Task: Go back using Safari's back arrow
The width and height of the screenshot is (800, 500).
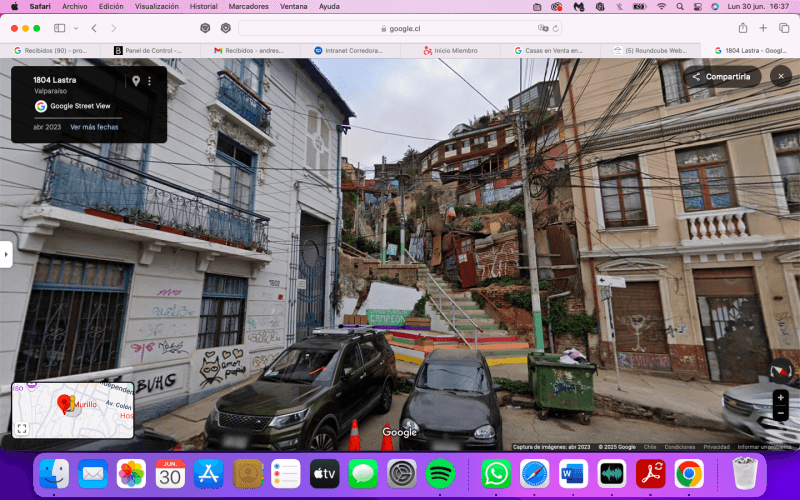Action: (94, 28)
